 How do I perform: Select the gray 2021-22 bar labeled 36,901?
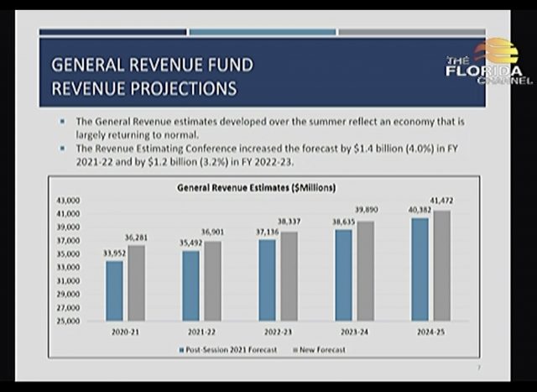(x=212, y=280)
